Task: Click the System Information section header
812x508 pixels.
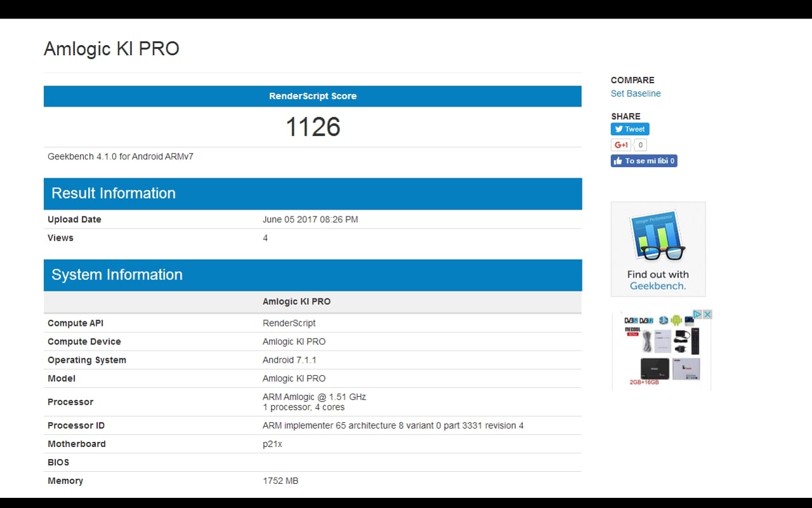Action: (117, 274)
